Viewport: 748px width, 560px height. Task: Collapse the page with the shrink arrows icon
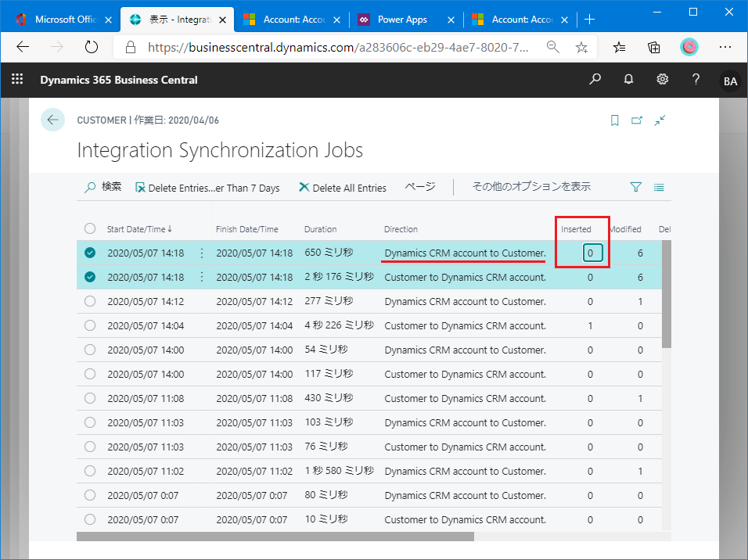point(660,120)
